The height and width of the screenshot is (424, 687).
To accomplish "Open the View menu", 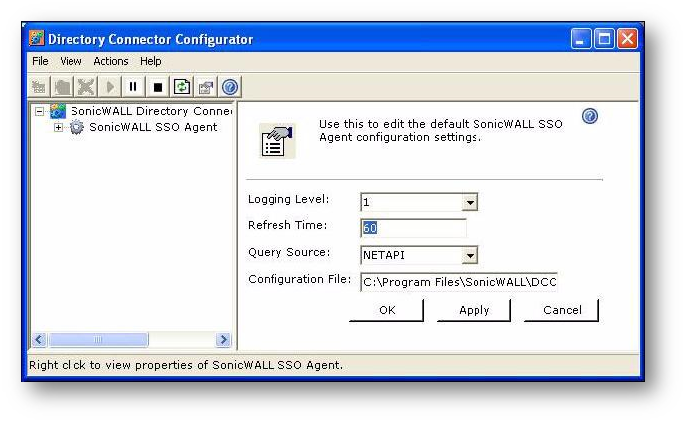I will [x=70, y=62].
